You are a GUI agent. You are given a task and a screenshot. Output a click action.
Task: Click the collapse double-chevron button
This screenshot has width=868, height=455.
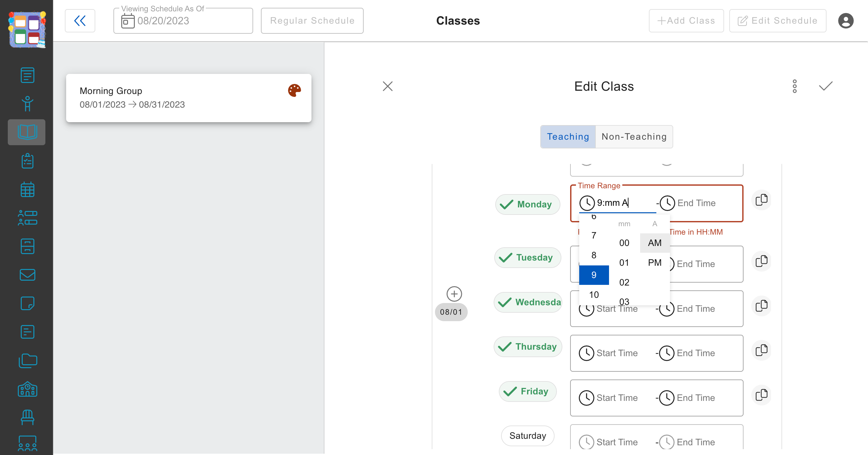coord(80,21)
